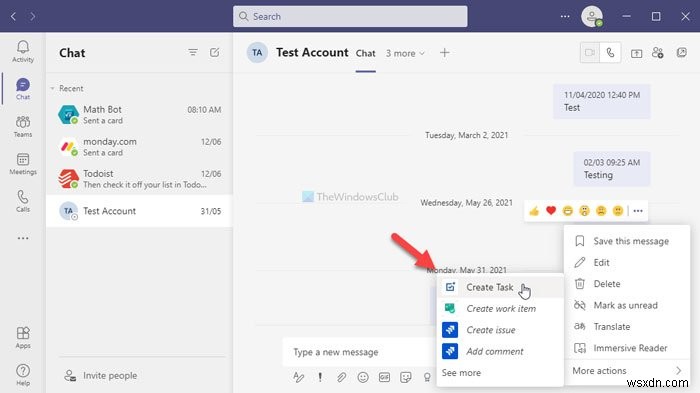Open Meetings calendar in sidebar
The height and width of the screenshot is (393, 700).
point(23,164)
